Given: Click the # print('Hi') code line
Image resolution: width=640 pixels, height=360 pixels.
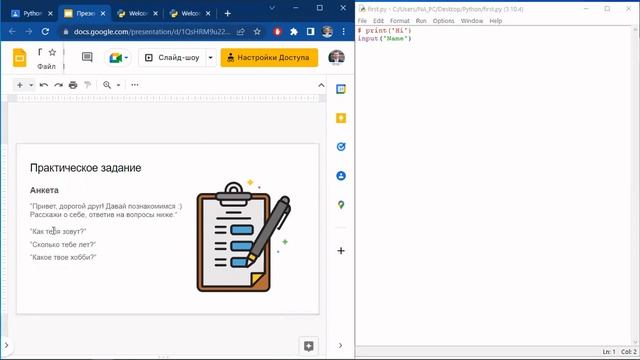Looking at the screenshot, I should [384, 31].
